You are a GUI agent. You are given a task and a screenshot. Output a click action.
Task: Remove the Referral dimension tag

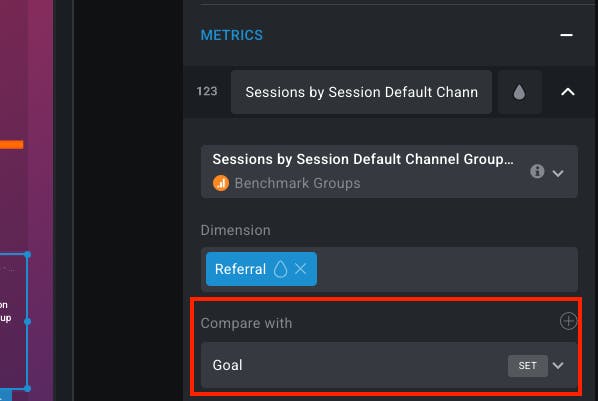301,269
